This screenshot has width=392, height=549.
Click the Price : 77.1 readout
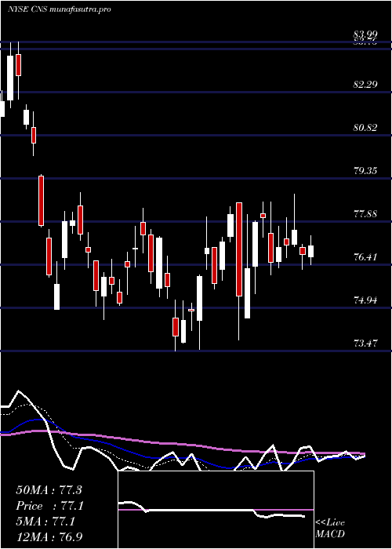coord(50,506)
